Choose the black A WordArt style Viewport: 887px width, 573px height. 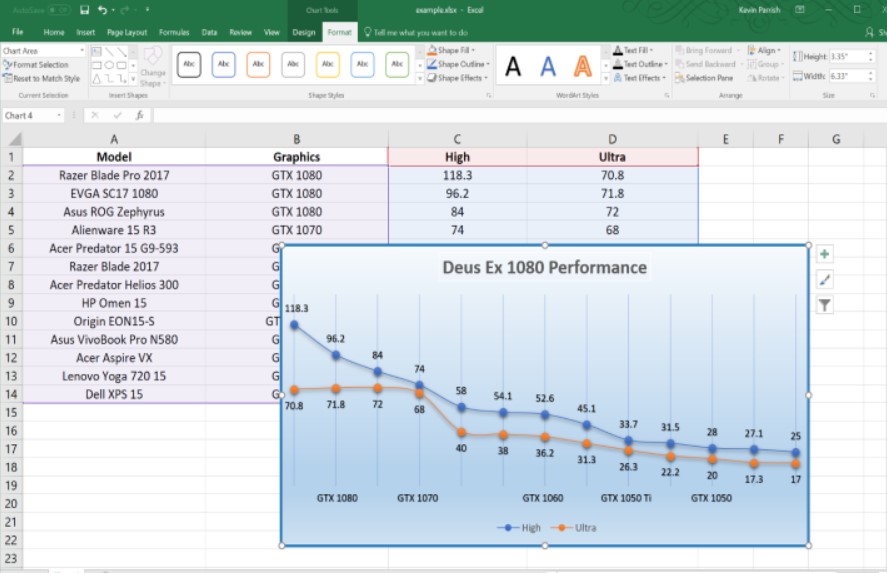point(513,67)
